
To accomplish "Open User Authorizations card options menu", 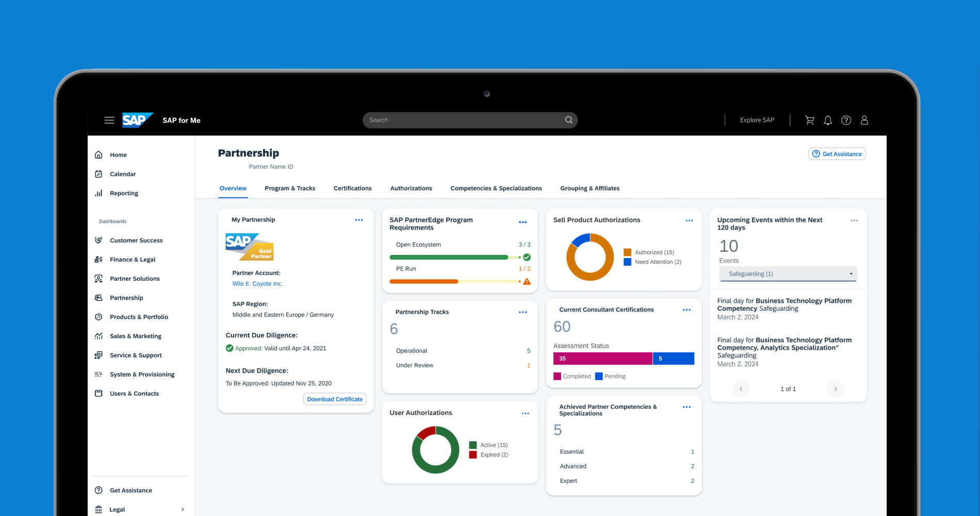I will (525, 413).
